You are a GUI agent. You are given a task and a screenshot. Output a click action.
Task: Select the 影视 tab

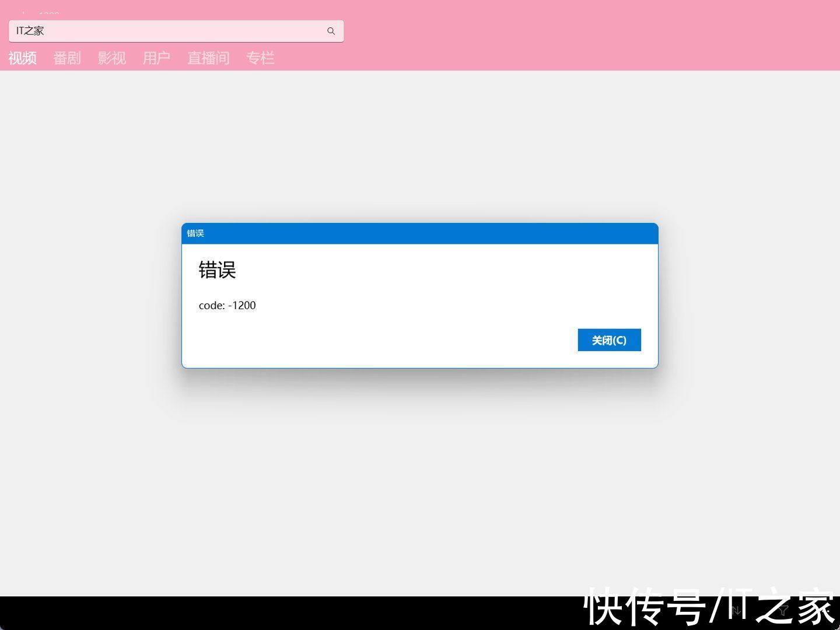[x=112, y=58]
